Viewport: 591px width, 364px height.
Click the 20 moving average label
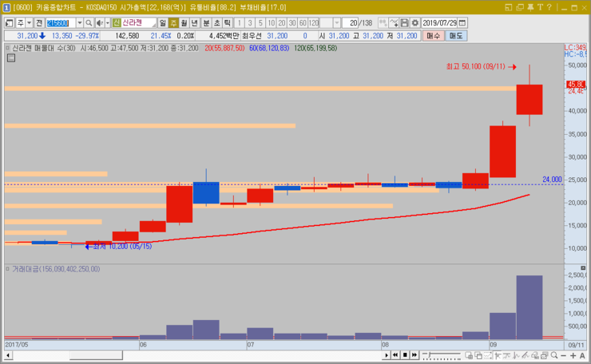click(224, 48)
